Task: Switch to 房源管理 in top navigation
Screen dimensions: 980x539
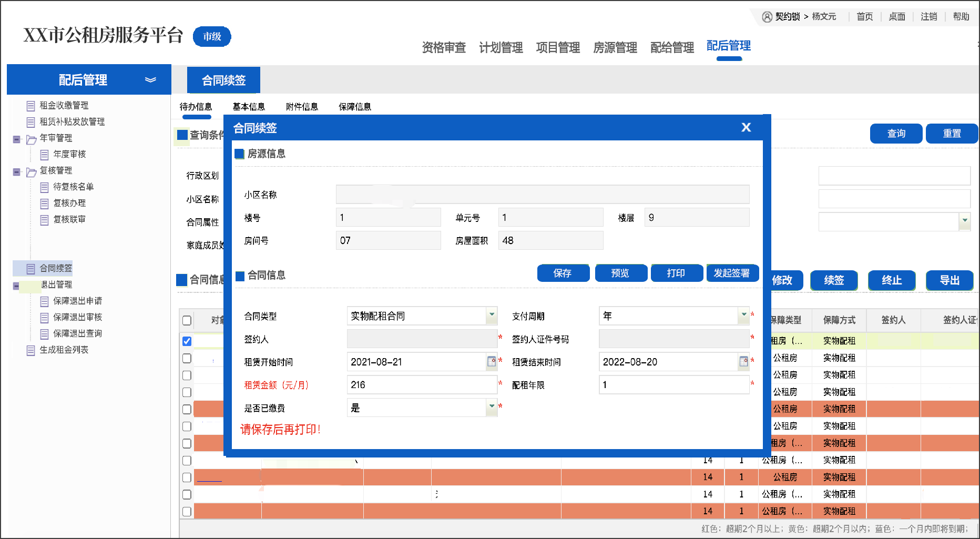Action: tap(615, 48)
